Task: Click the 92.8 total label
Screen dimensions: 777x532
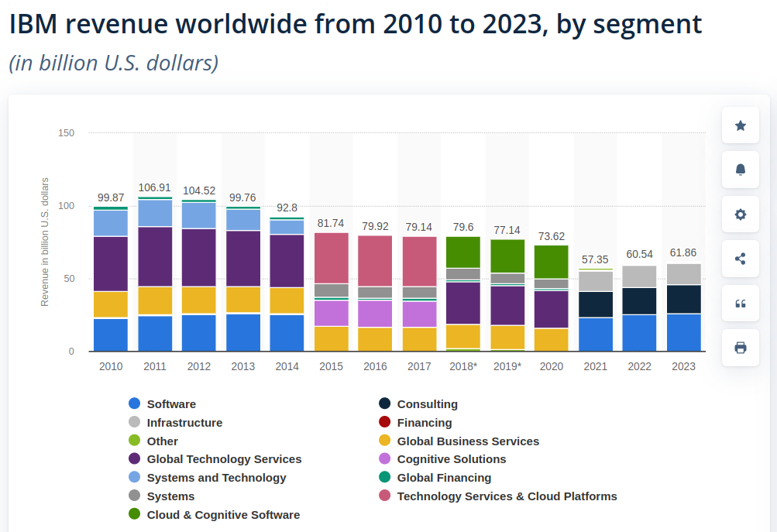Action: (x=287, y=208)
